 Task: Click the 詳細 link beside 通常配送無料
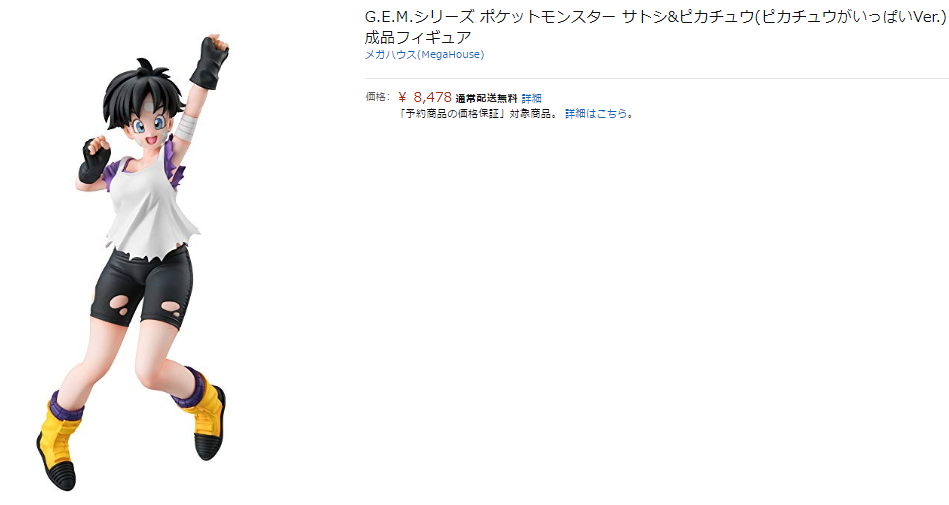click(x=531, y=98)
